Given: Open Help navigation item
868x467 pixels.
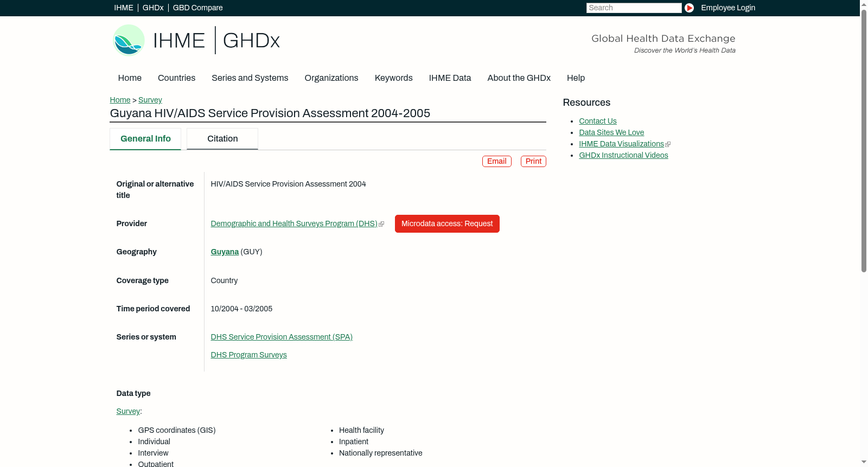Looking at the screenshot, I should (x=576, y=78).
